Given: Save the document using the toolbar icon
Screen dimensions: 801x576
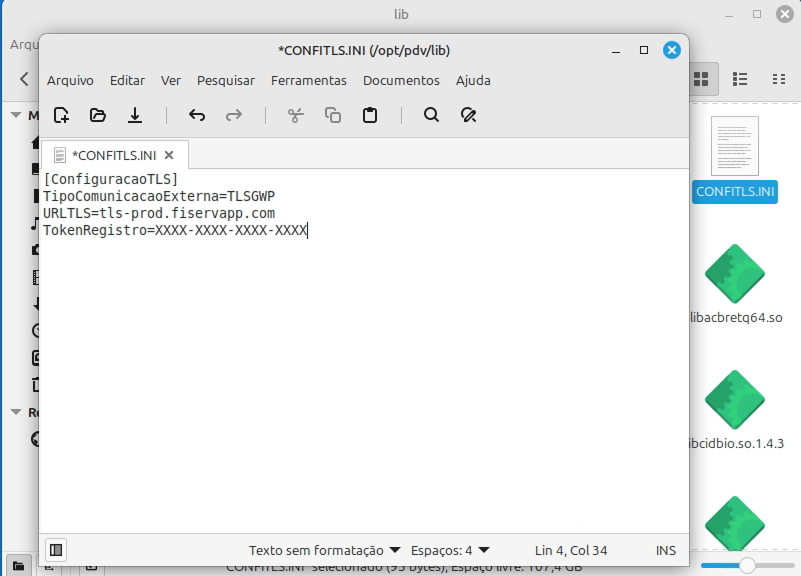Looking at the screenshot, I should click(135, 115).
